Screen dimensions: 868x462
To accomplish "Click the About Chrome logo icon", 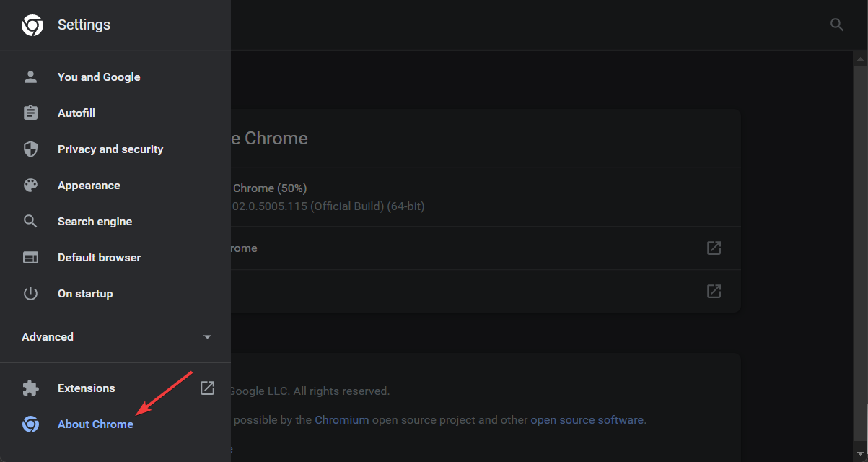I will 30,424.
